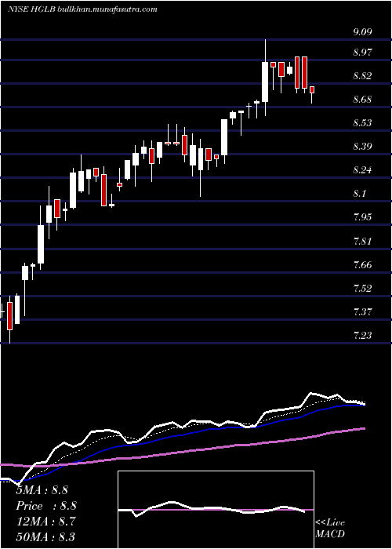Click the <<Live MACD label
The image size is (392, 549).
pyautogui.click(x=330, y=529)
